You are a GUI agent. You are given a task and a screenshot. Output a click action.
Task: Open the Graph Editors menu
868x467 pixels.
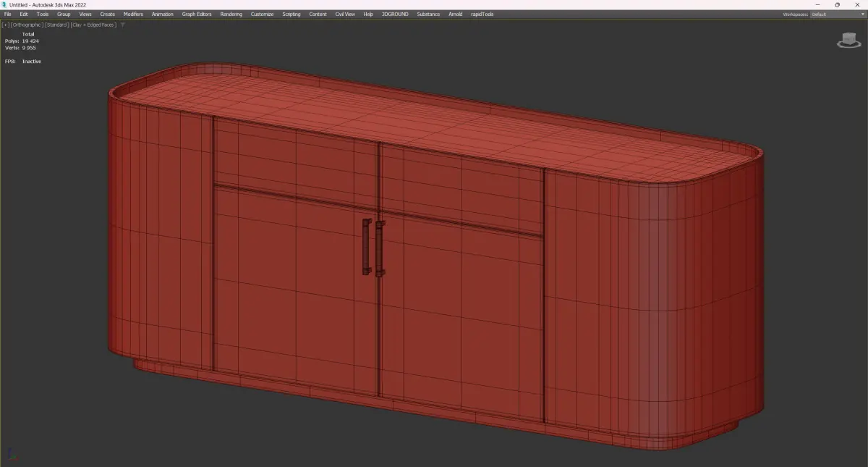[197, 14]
